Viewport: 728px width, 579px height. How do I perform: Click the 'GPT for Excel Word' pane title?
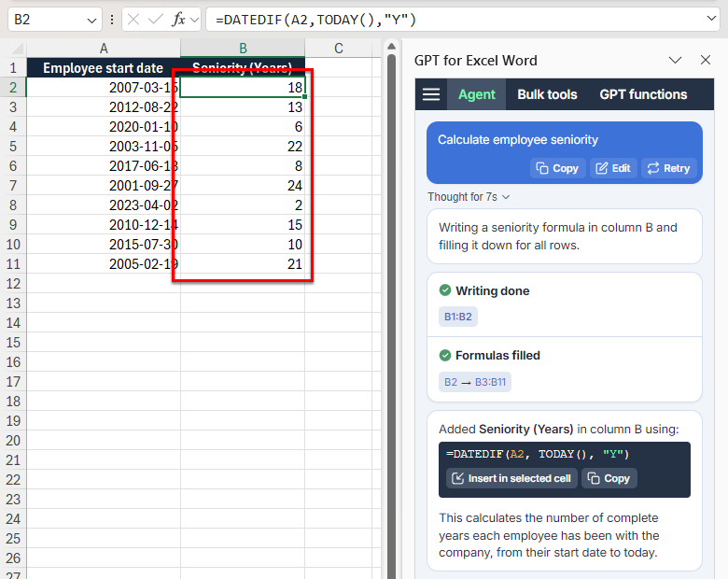475,61
